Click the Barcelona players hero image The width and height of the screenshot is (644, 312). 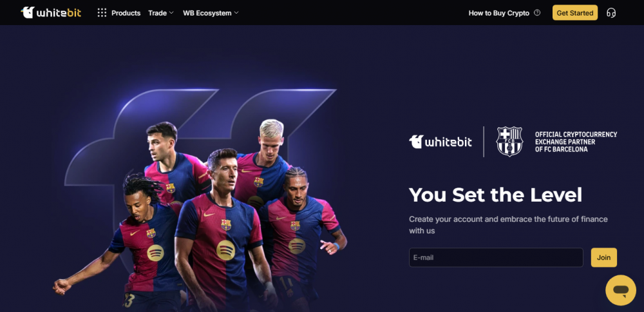tap(200, 215)
